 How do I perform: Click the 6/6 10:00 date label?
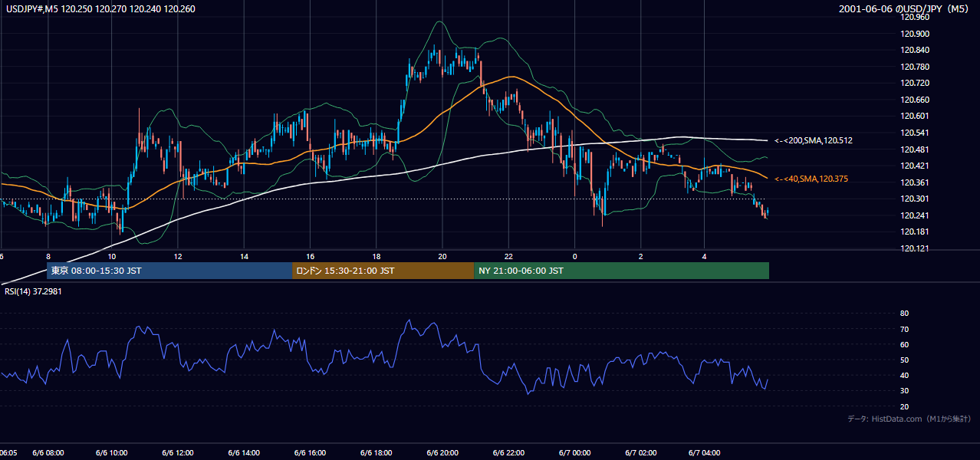tap(112, 453)
